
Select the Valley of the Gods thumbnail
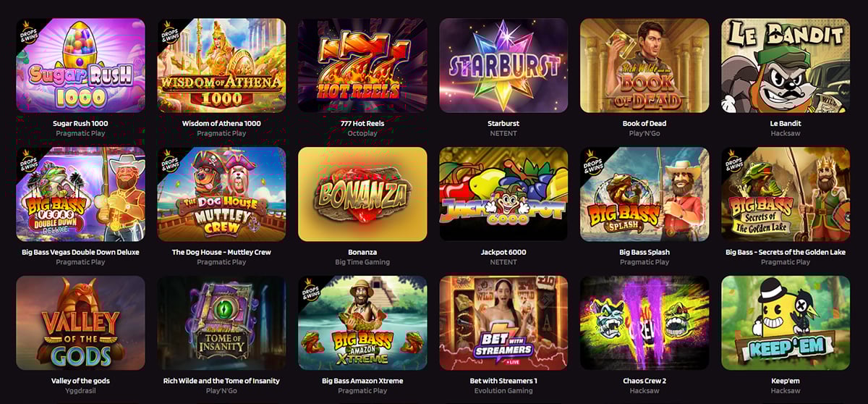click(x=80, y=323)
